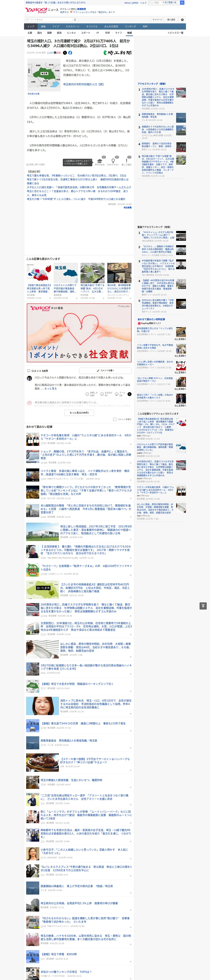Open ranking item 4: 群馬銀行 高崎の3支店を統合
The width and height of the screenshot is (210, 980).
point(157,145)
